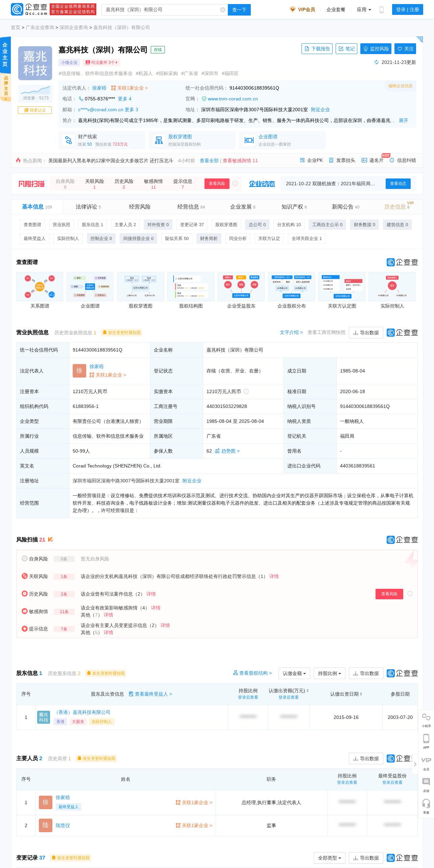Click the 徐 avatar in license table

(x=79, y=371)
